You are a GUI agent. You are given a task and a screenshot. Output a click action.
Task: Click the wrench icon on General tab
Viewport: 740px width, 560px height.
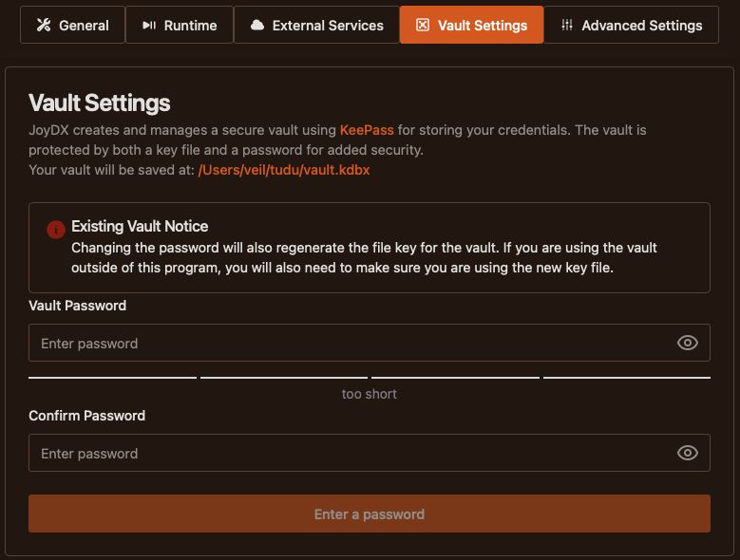[44, 25]
